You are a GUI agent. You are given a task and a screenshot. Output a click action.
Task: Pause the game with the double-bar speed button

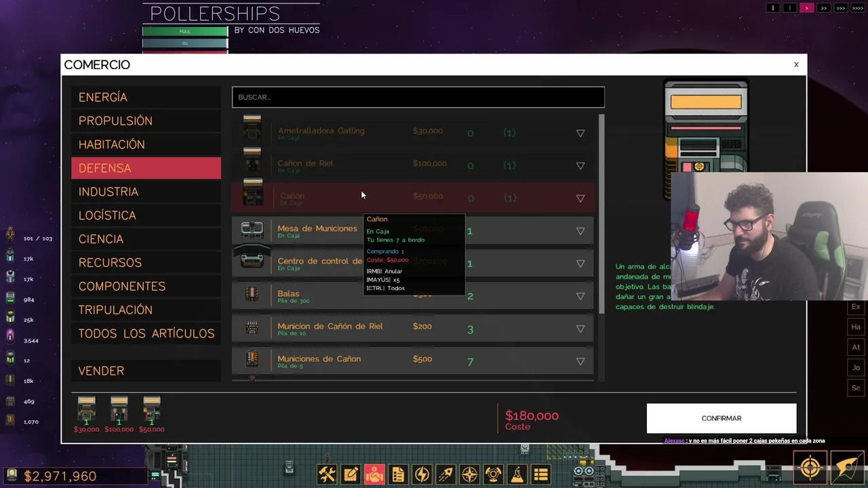pos(772,8)
